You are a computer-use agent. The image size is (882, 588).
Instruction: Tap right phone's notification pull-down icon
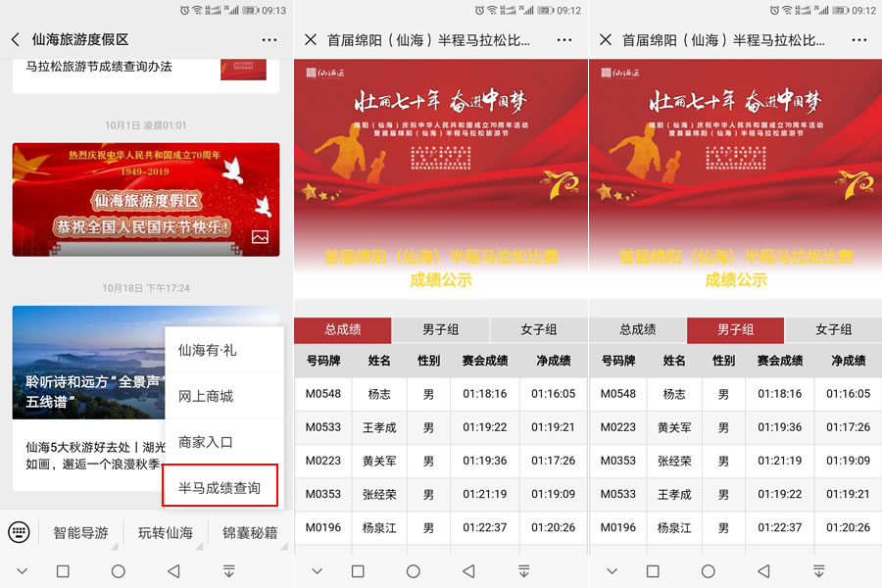coord(819,571)
